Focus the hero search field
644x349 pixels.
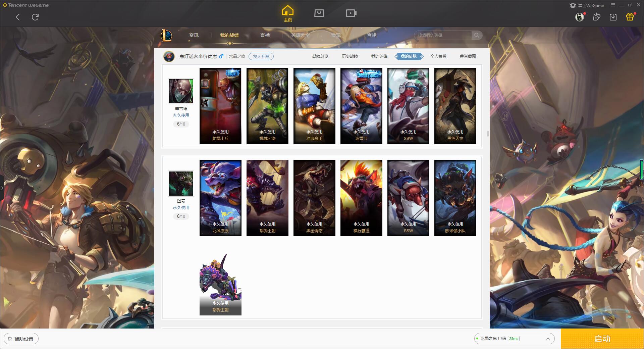(x=443, y=35)
